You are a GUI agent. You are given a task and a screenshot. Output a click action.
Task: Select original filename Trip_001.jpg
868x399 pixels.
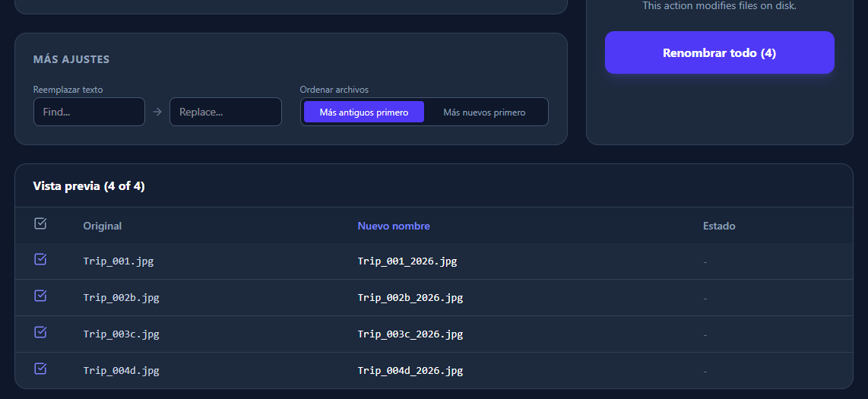(119, 261)
